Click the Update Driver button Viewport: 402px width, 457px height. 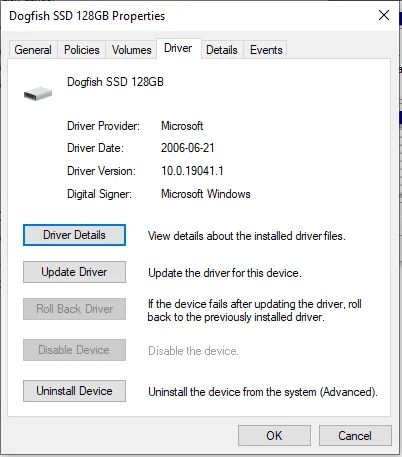point(74,272)
